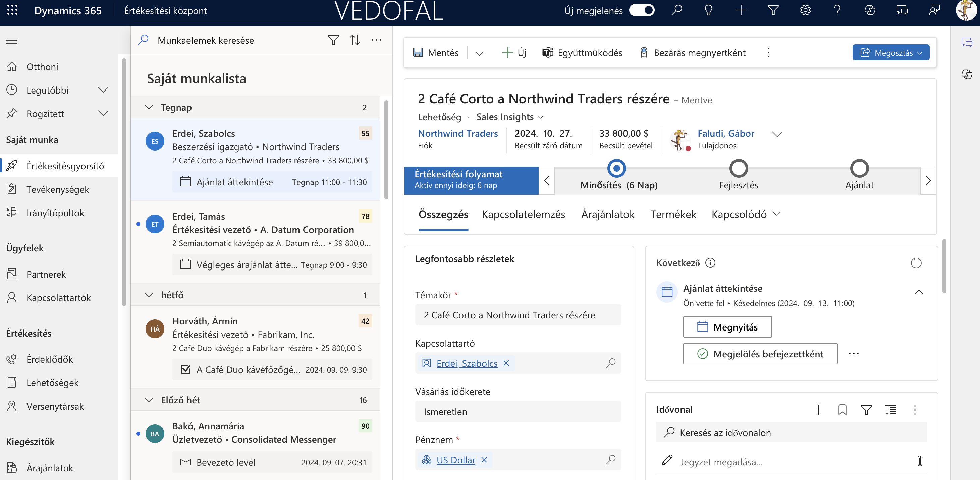Open the app launcher waffle icon

[12, 10]
